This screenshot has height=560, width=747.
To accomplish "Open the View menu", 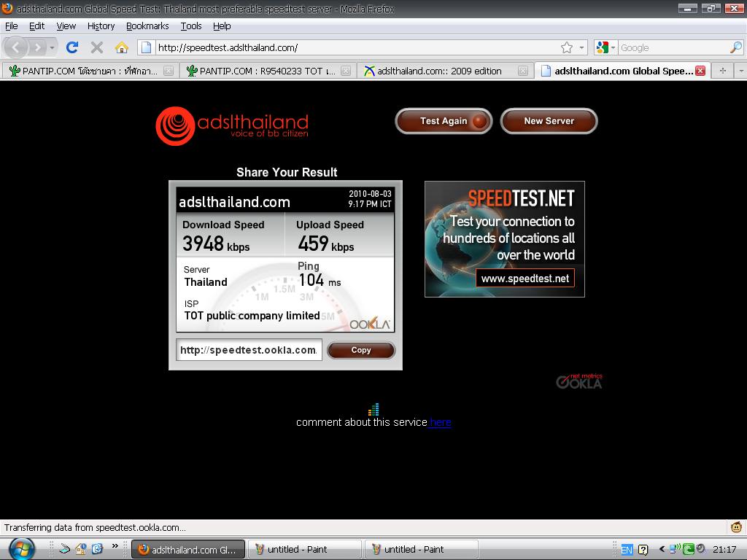I will tap(66, 26).
